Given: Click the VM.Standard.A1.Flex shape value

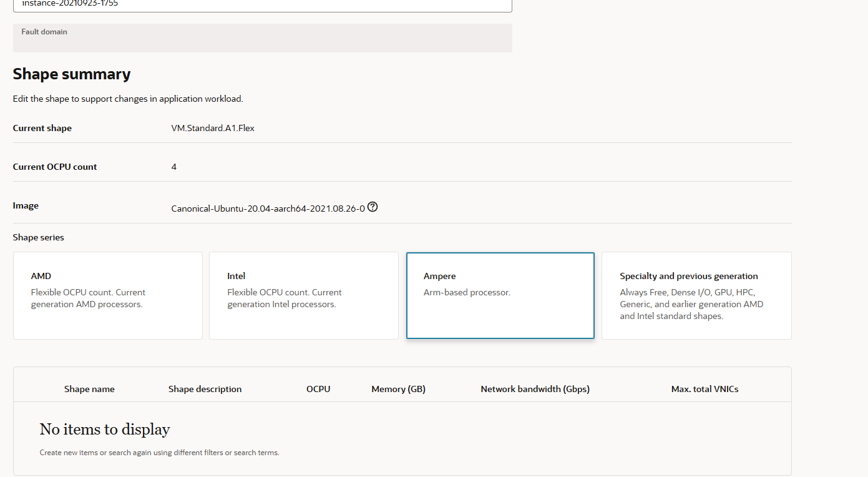Looking at the screenshot, I should point(213,128).
